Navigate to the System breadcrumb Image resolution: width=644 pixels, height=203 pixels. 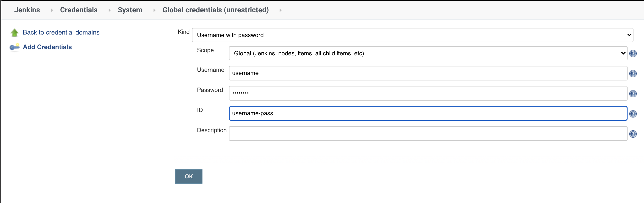130,10
